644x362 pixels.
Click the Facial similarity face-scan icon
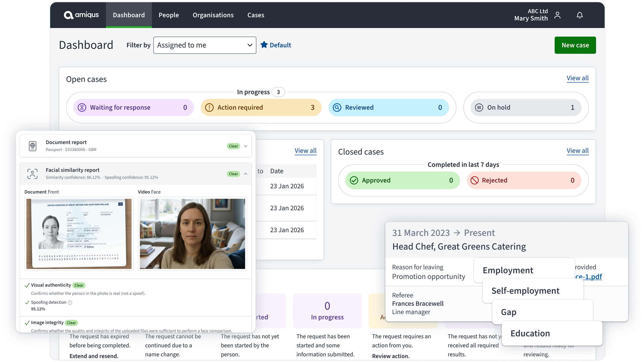click(32, 174)
